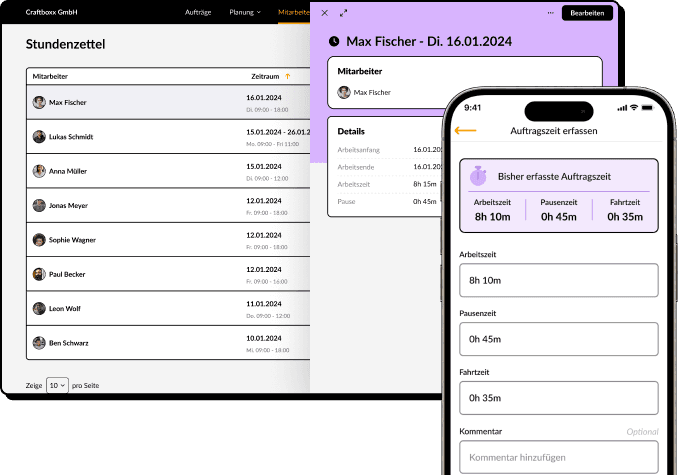This screenshot has width=680, height=475.
Task: Select the Max Fischer row name
Action: click(68, 102)
